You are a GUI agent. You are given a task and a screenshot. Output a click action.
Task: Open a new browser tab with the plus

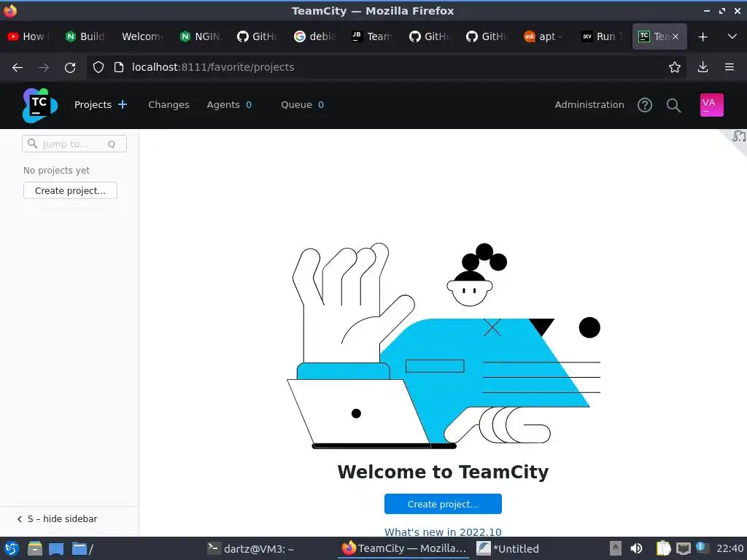tap(703, 36)
